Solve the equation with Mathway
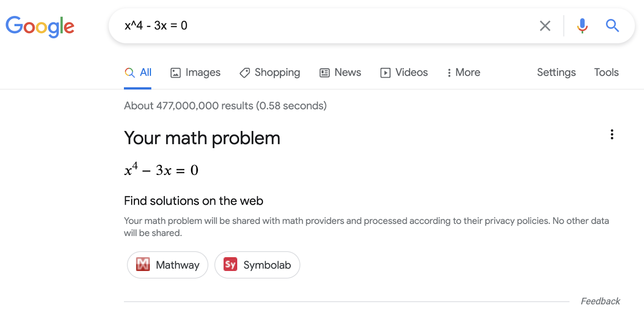Screen dimensions: 644x318 tap(167, 265)
